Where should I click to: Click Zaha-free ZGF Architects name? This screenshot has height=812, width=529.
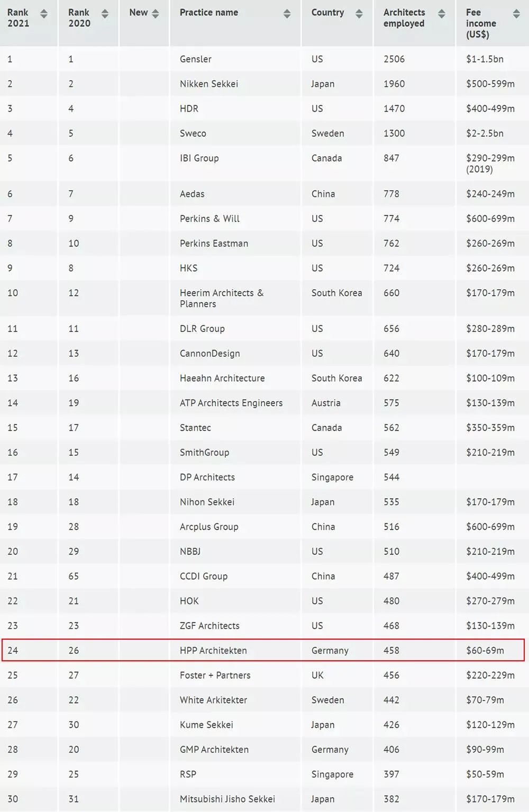[209, 625]
